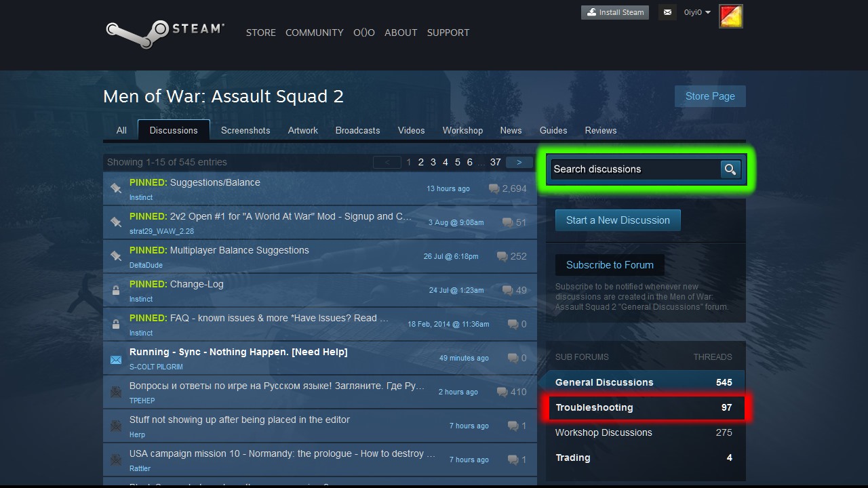Click author name DeltaDude
Viewport: 868px width, 488px height.
(x=146, y=265)
